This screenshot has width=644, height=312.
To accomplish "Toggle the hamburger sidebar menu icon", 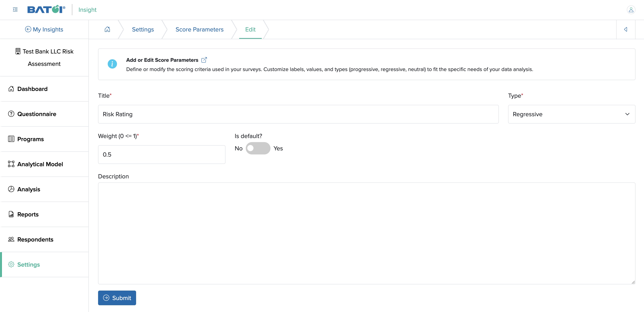I will coord(15,9).
